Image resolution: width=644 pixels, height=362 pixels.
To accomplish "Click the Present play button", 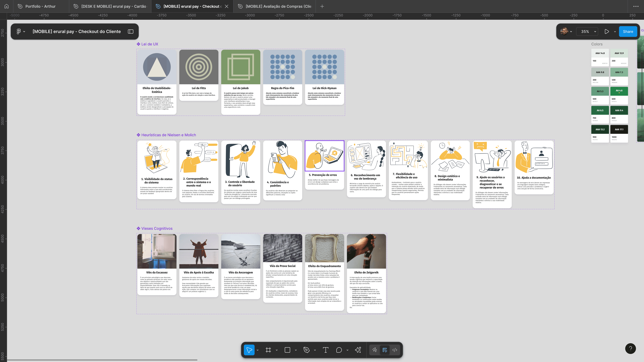I will pos(607,32).
